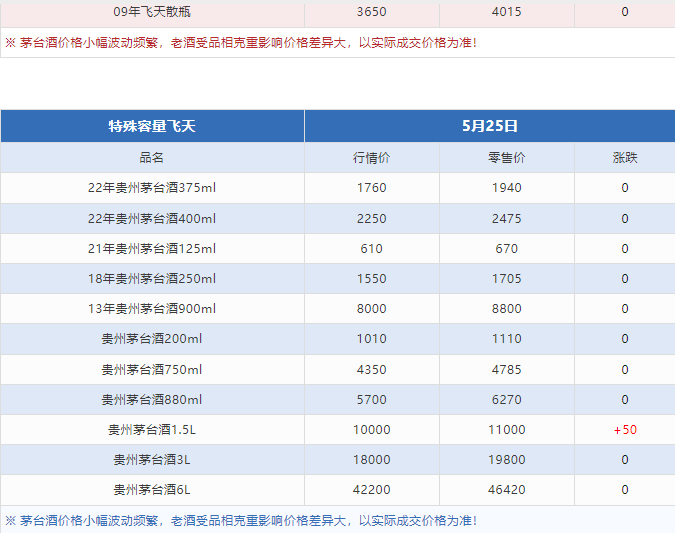Click row name 21年贵州茅台酒125ml

152,249
